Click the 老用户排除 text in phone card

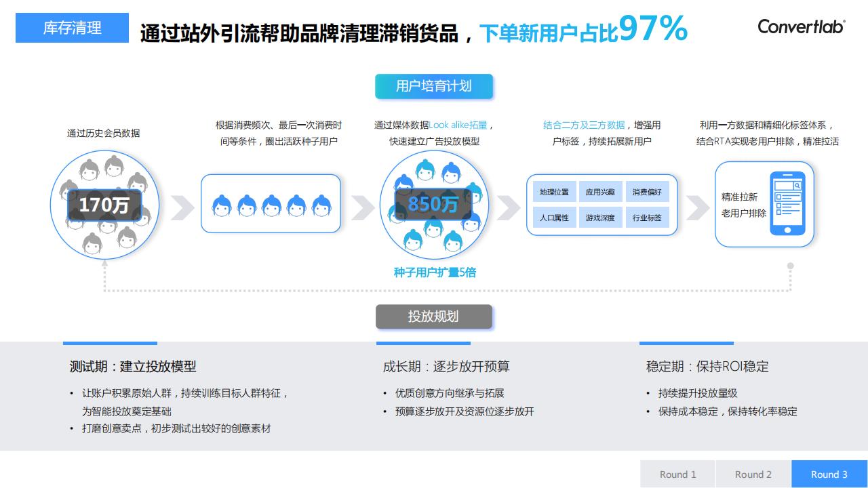(x=744, y=213)
